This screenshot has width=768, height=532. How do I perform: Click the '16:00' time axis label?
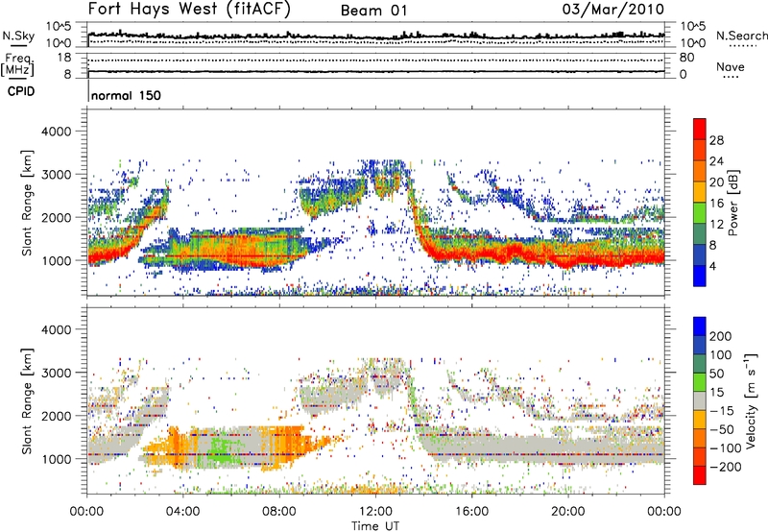(x=471, y=512)
